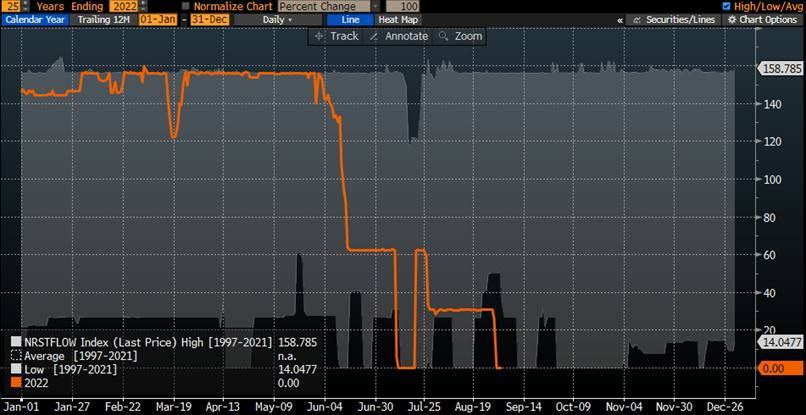Click the High series legend swatch
The height and width of the screenshot is (415, 806).
[x=16, y=342]
